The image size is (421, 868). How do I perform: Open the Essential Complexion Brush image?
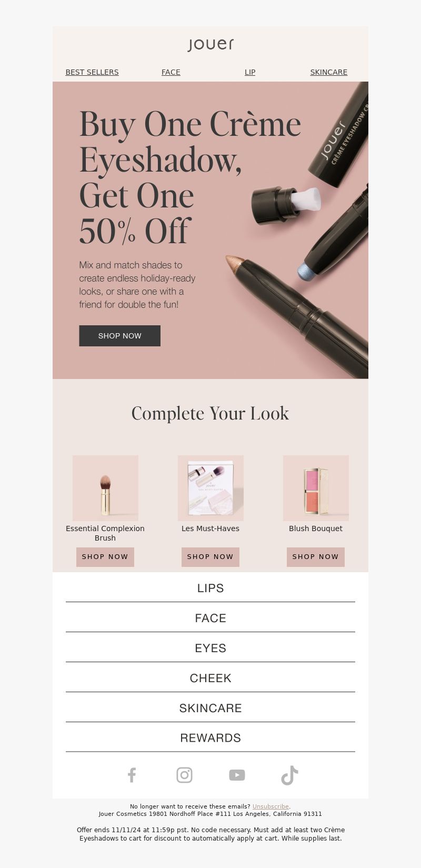click(x=105, y=488)
